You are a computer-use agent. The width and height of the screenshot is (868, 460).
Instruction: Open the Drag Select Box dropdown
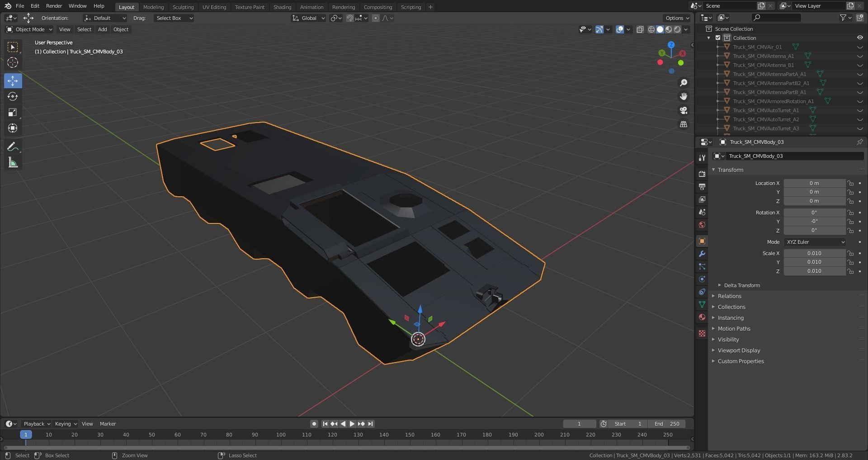tap(174, 18)
